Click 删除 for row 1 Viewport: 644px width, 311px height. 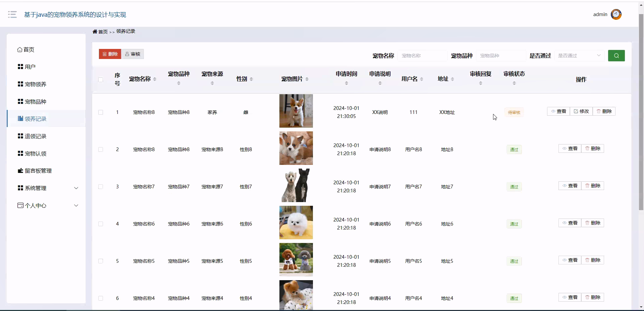click(x=604, y=111)
